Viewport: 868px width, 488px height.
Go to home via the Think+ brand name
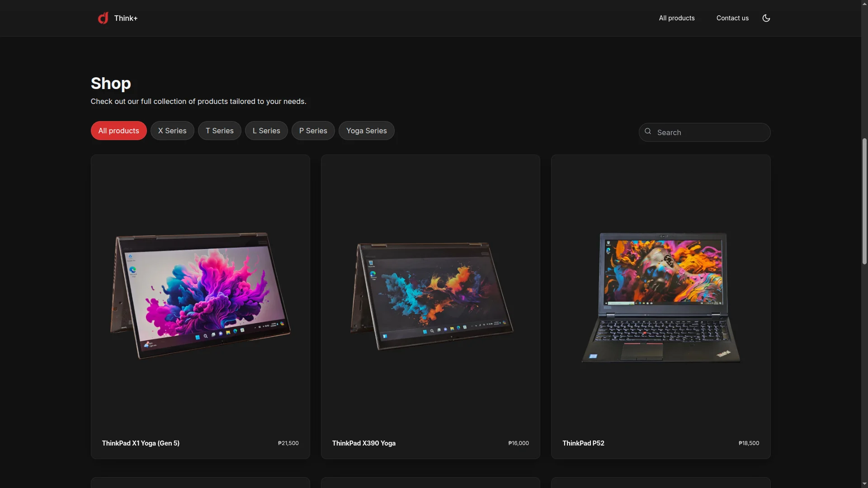click(126, 18)
